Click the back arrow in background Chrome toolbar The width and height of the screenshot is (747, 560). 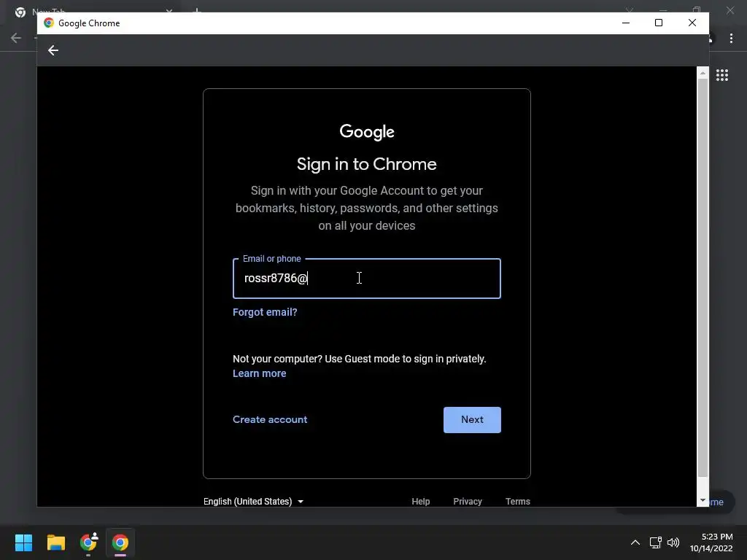(16, 38)
